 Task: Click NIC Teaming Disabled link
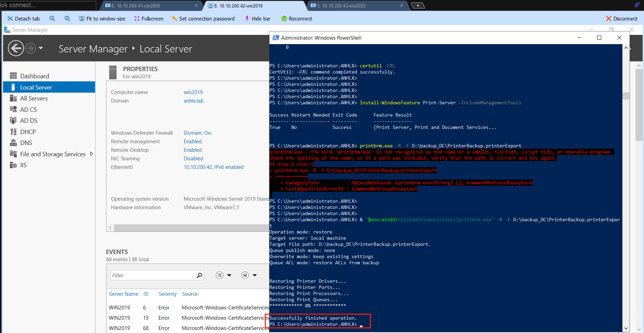[193, 158]
